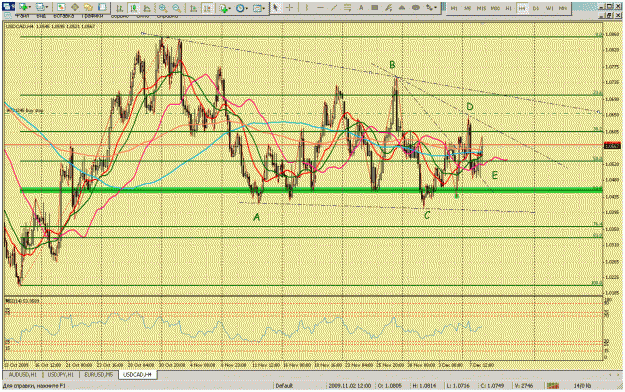
Task: Select the USDCAD,H4 chart tab
Action: click(138, 375)
